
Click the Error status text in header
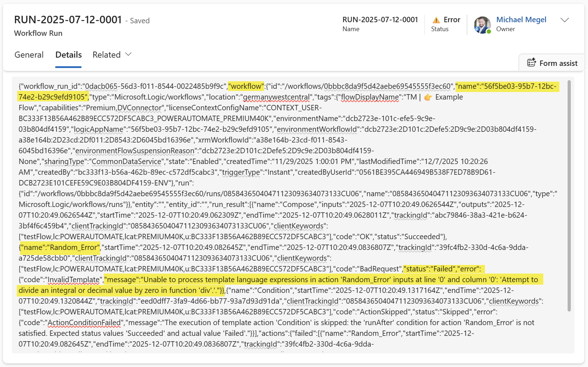pos(452,20)
